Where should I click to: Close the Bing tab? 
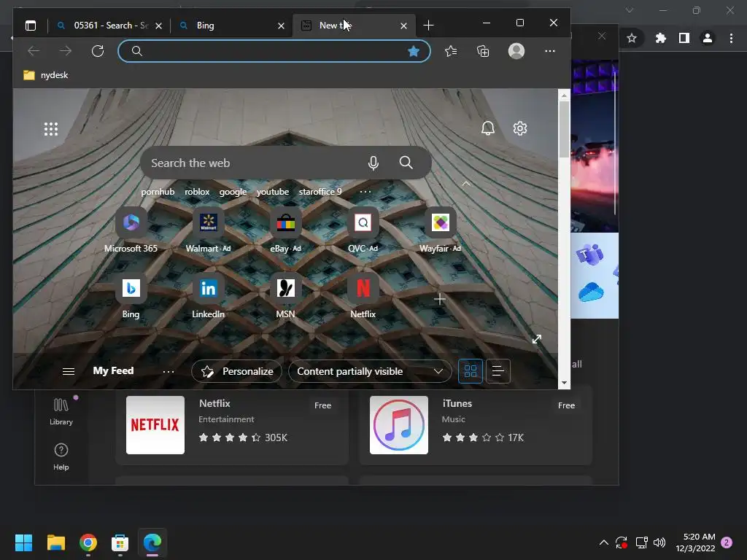point(281,26)
